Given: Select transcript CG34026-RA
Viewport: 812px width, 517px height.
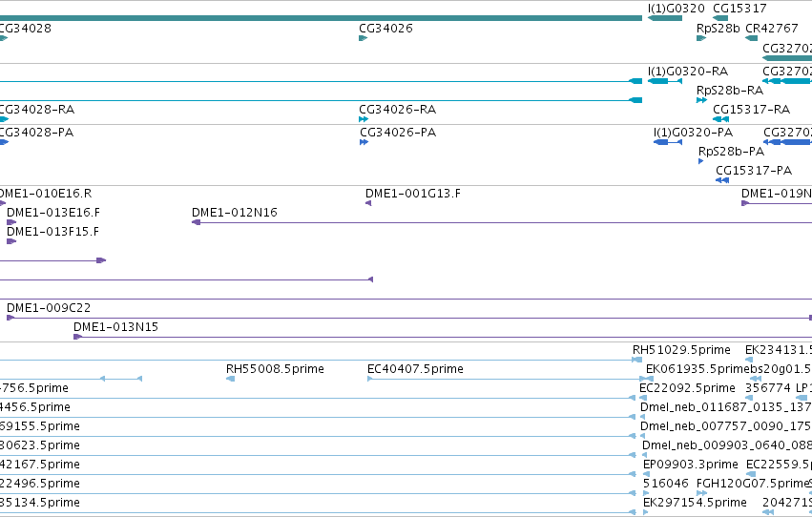Looking at the screenshot, I should 398,110.
